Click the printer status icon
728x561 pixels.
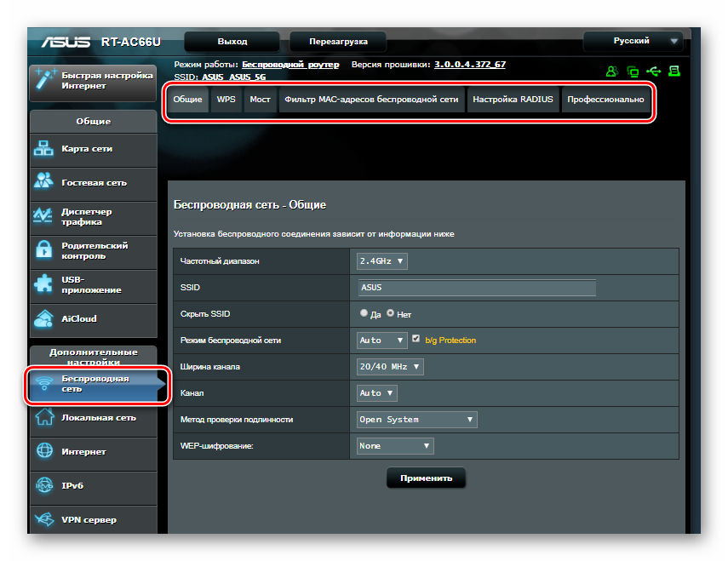(x=674, y=72)
